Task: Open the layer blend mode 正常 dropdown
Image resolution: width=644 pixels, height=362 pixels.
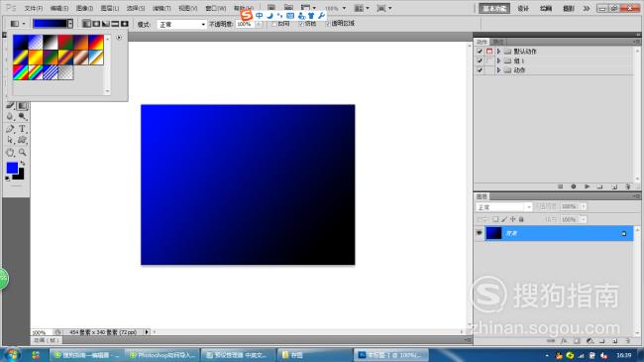Action: [504, 207]
